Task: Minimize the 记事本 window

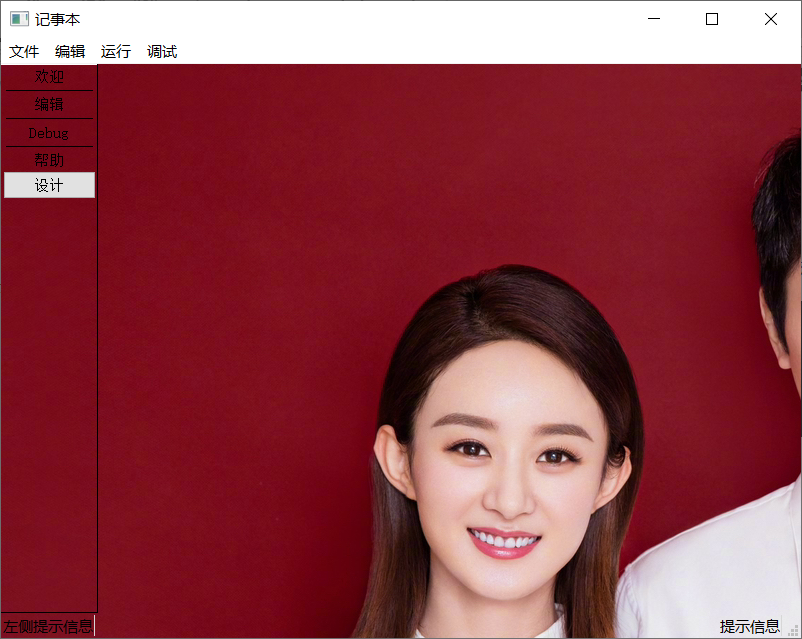Action: (654, 18)
